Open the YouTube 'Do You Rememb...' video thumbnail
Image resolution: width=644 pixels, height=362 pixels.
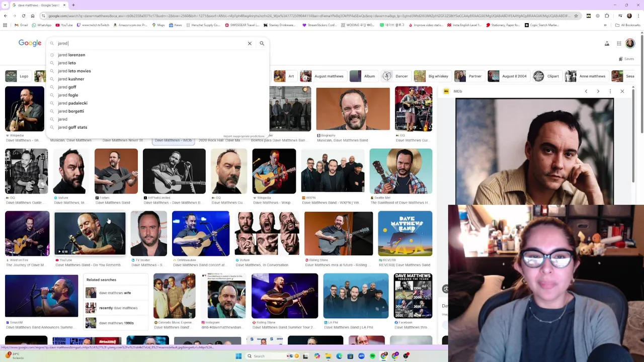[90, 233]
